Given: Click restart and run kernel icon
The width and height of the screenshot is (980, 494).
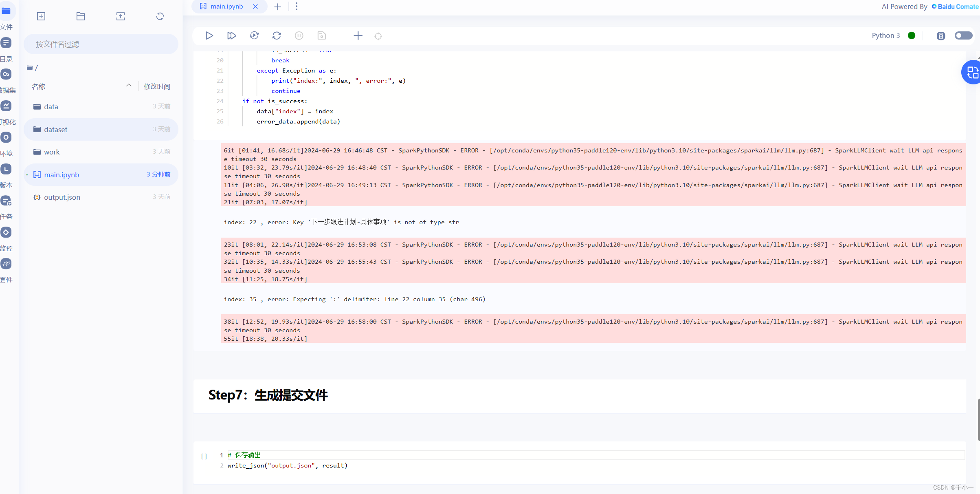Looking at the screenshot, I should click(x=254, y=36).
